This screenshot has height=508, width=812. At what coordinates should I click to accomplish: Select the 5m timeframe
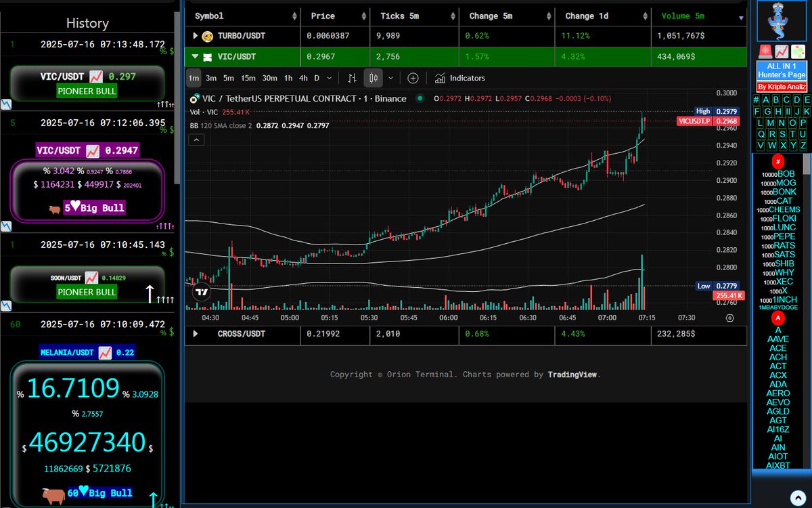click(x=229, y=78)
